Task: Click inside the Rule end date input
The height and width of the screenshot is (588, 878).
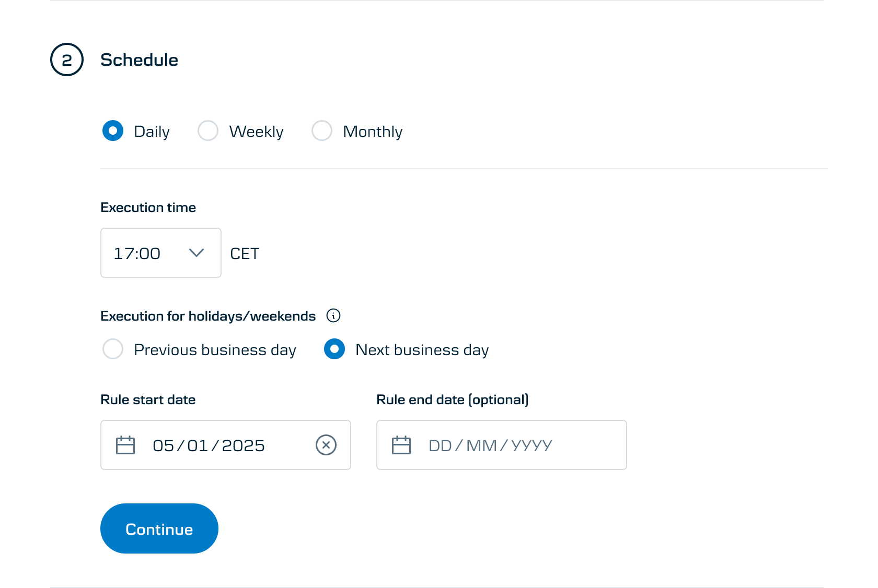Action: point(502,445)
